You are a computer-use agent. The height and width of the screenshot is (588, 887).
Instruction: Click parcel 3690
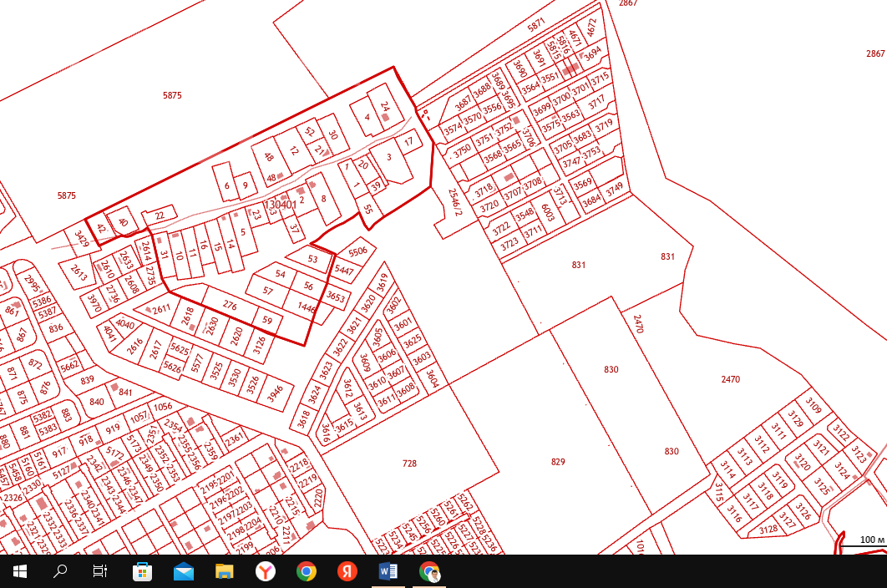tap(520, 69)
